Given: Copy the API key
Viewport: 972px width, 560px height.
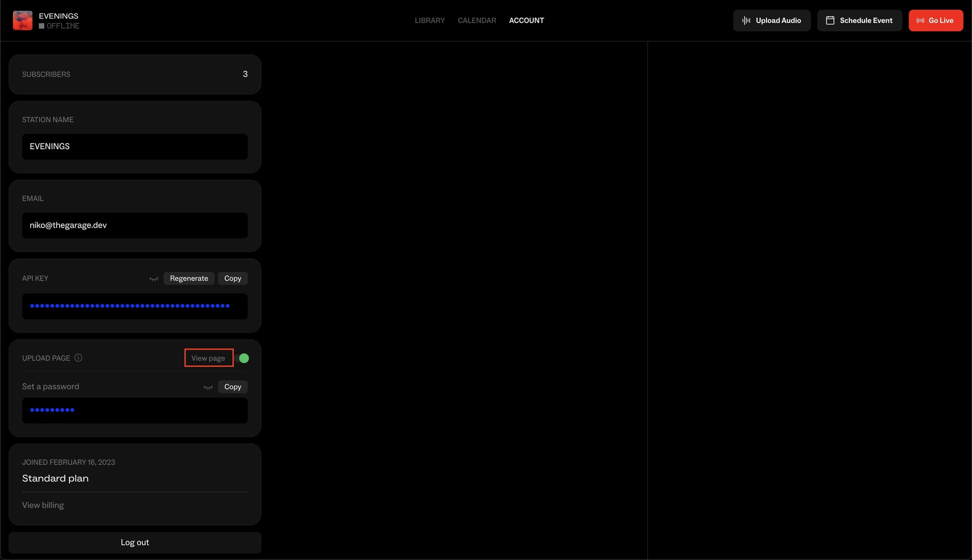Looking at the screenshot, I should tap(232, 278).
